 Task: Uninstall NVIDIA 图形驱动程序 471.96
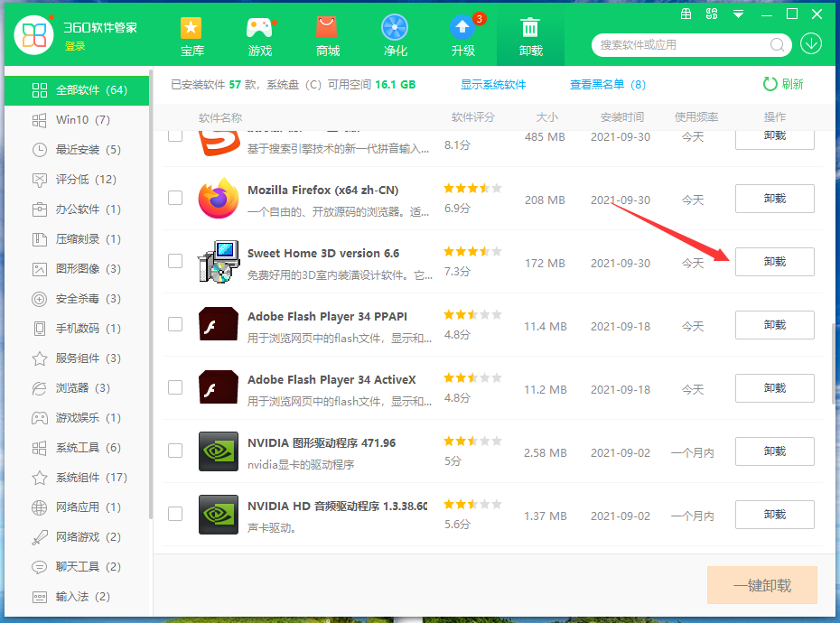pyautogui.click(x=775, y=451)
